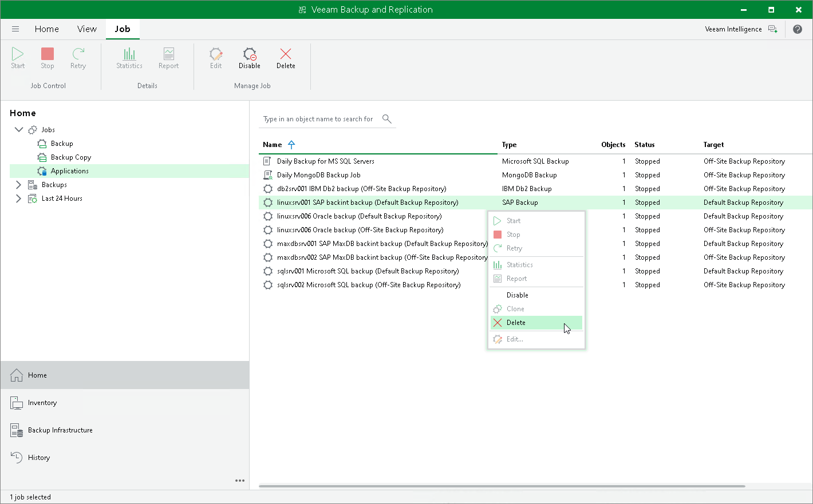Sort by the Status column header
813x504 pixels.
point(645,145)
